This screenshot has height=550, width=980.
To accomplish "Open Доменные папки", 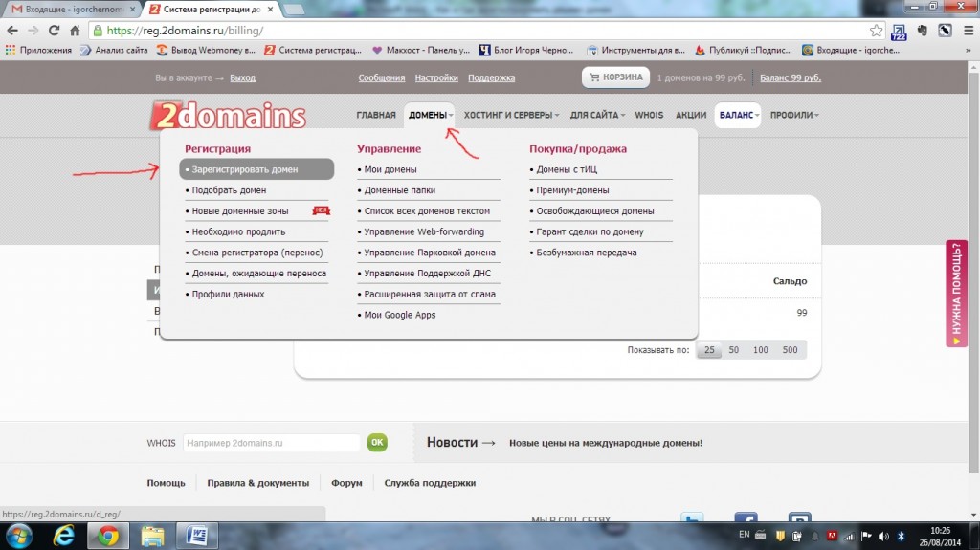I will coord(399,190).
